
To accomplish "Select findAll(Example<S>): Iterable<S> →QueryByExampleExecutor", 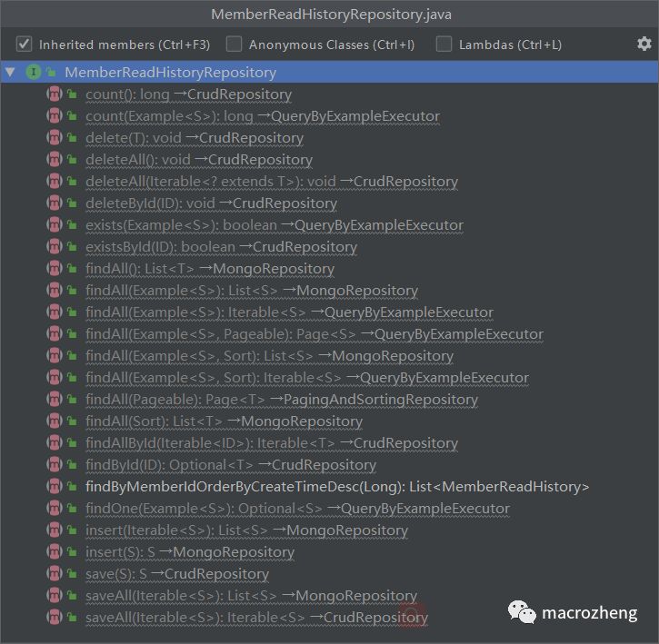I will click(289, 312).
